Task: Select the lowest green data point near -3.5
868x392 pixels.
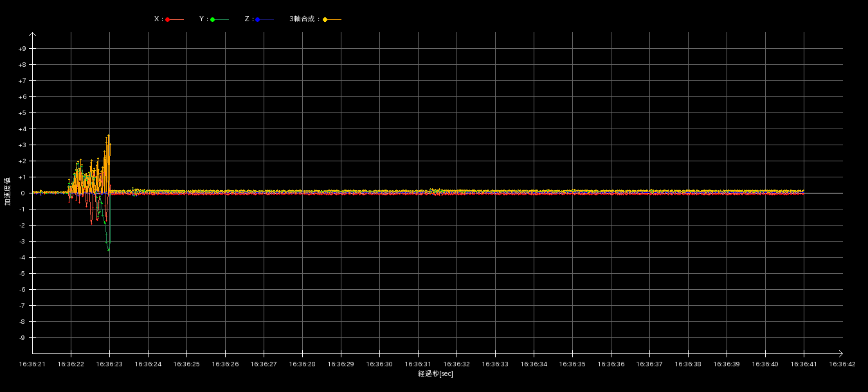Action: (x=109, y=249)
